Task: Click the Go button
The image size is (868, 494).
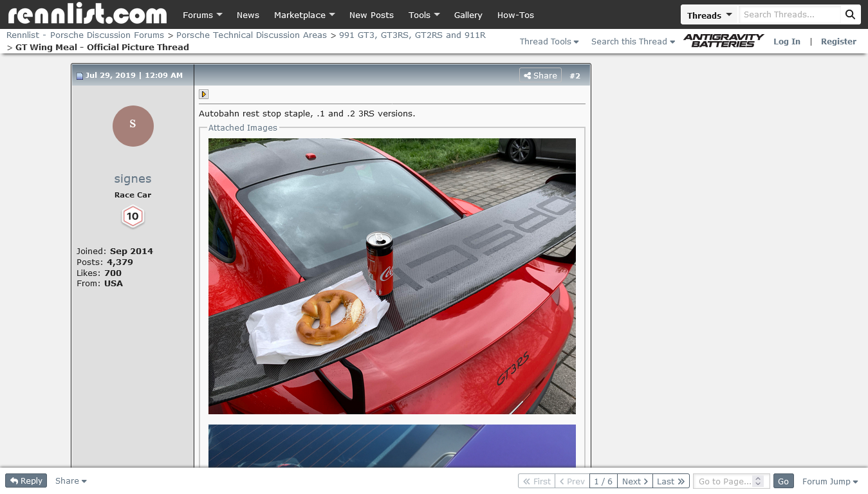Action: [783, 481]
